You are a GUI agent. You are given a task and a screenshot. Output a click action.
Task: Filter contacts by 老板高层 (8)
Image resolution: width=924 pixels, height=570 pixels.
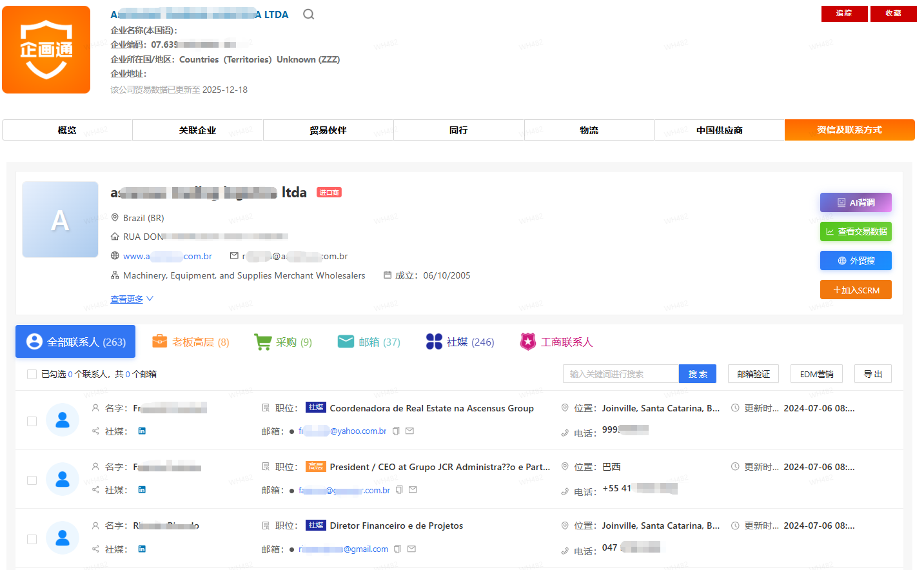tap(191, 342)
